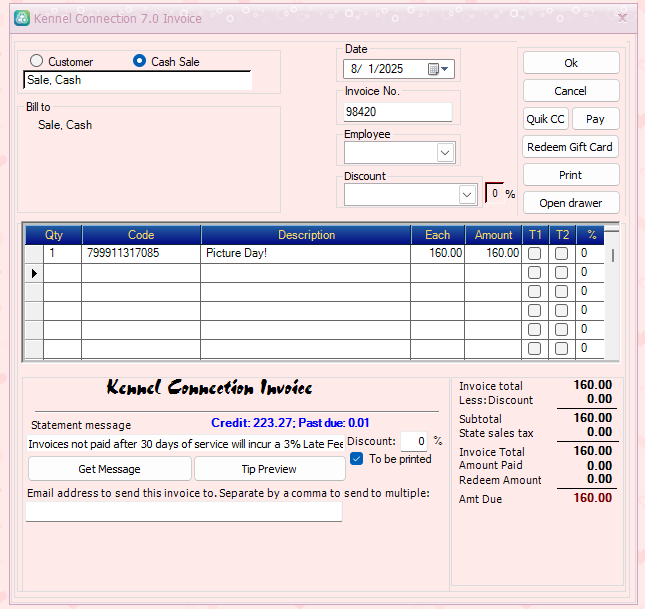This screenshot has width=645, height=609.
Task: Click the Each column header
Action: coord(438,235)
